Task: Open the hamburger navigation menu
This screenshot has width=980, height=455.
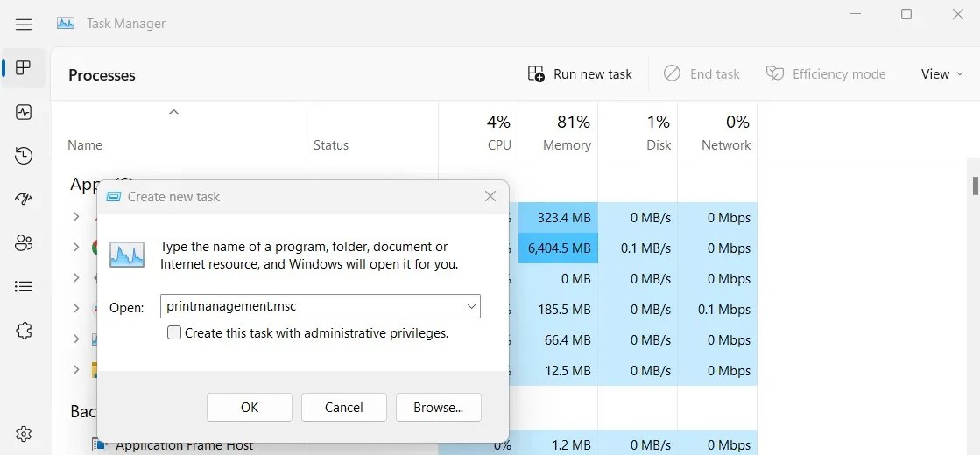Action: 24,24
